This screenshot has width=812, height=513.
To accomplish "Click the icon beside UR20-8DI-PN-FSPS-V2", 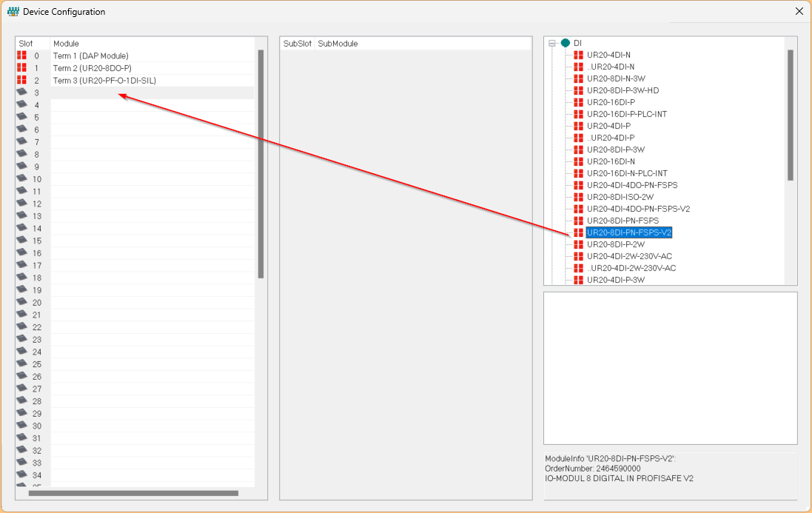I will tap(578, 233).
